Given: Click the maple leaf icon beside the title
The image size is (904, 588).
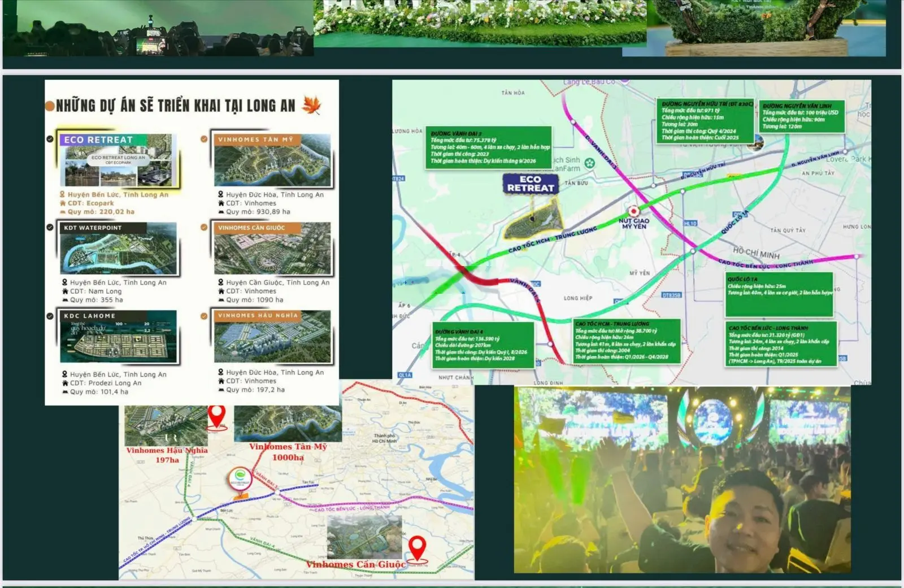Looking at the screenshot, I should [x=311, y=105].
